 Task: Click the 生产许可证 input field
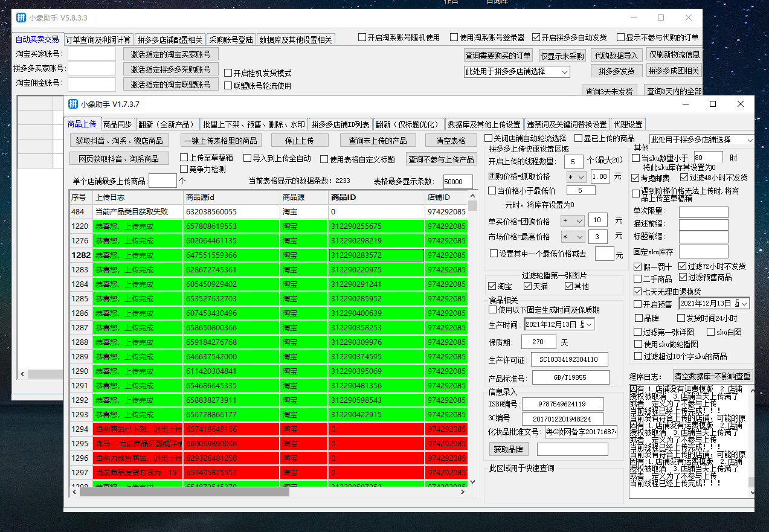tap(570, 359)
